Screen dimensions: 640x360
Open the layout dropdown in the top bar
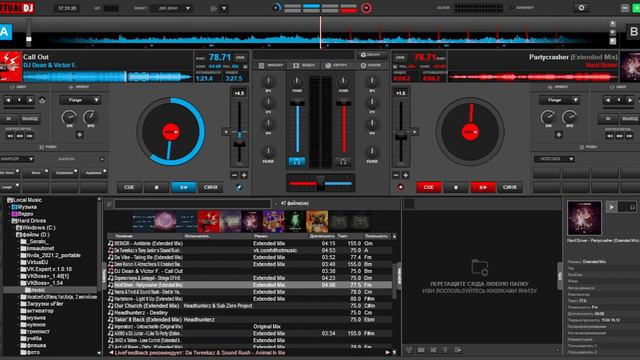171,8
